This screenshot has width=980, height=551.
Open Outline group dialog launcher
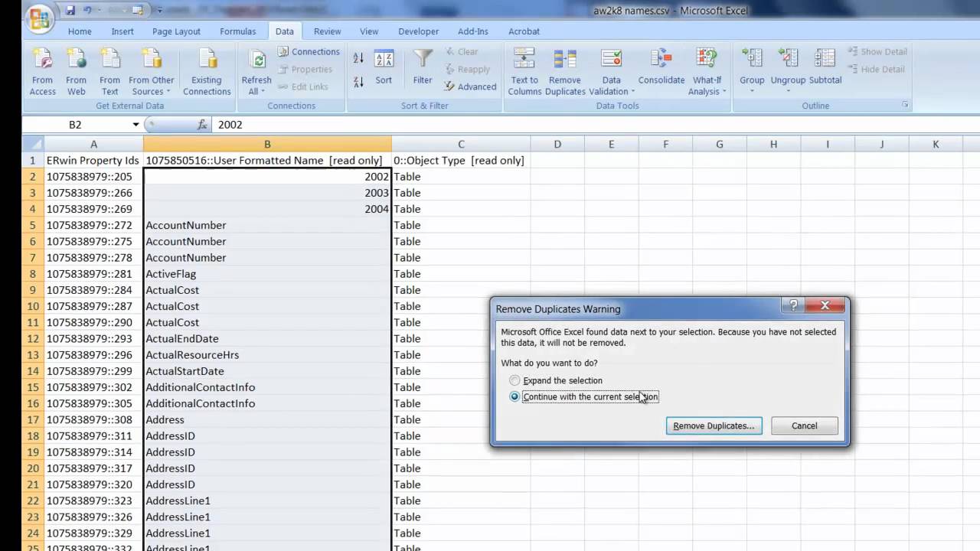click(x=905, y=106)
